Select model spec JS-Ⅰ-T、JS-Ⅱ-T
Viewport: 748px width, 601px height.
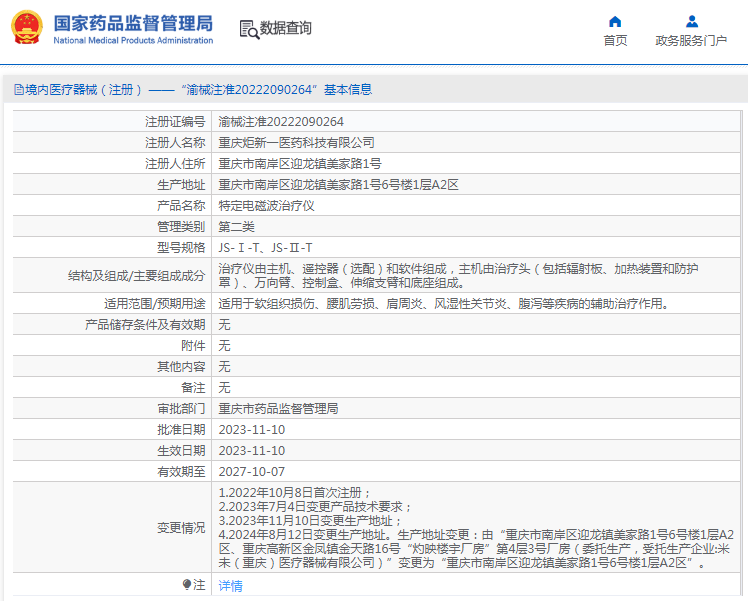[265, 248]
